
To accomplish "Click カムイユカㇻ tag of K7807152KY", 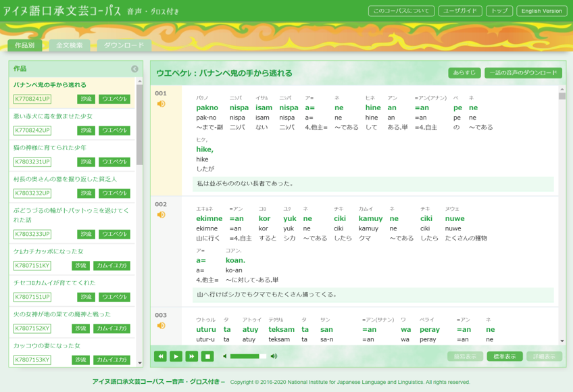I will pos(111,328).
